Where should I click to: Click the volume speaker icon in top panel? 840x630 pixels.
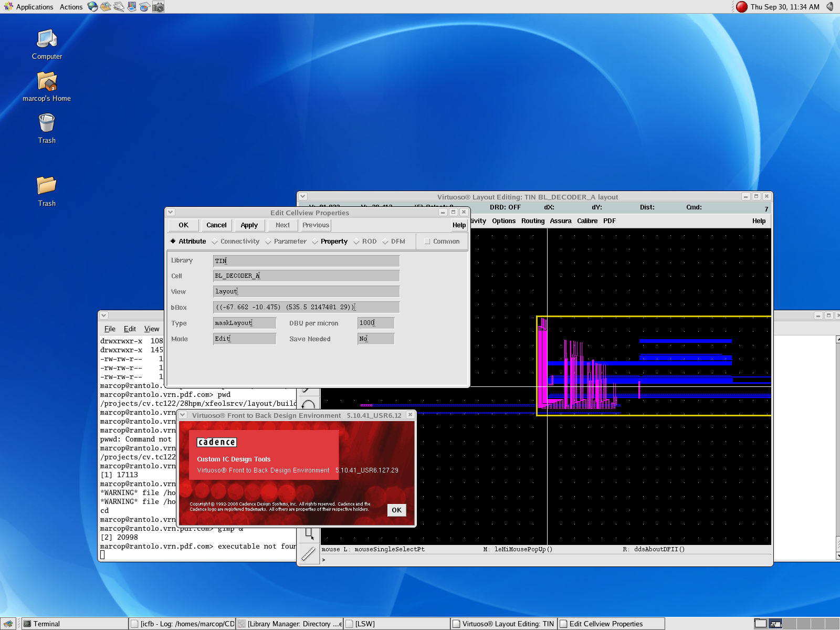(830, 7)
